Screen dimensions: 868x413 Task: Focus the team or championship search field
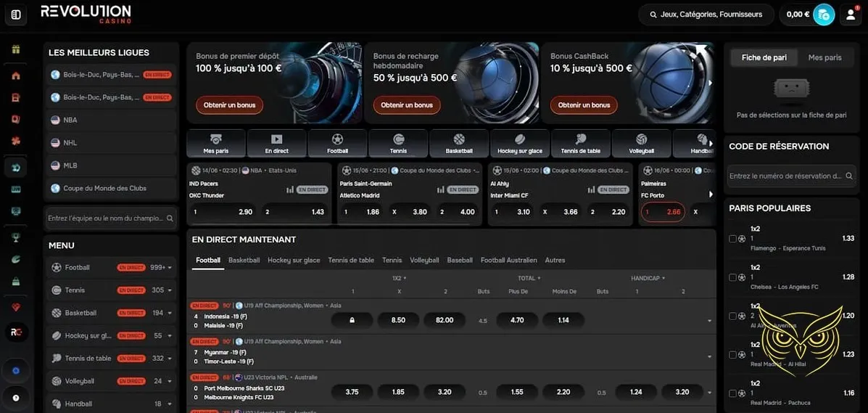(x=112, y=218)
